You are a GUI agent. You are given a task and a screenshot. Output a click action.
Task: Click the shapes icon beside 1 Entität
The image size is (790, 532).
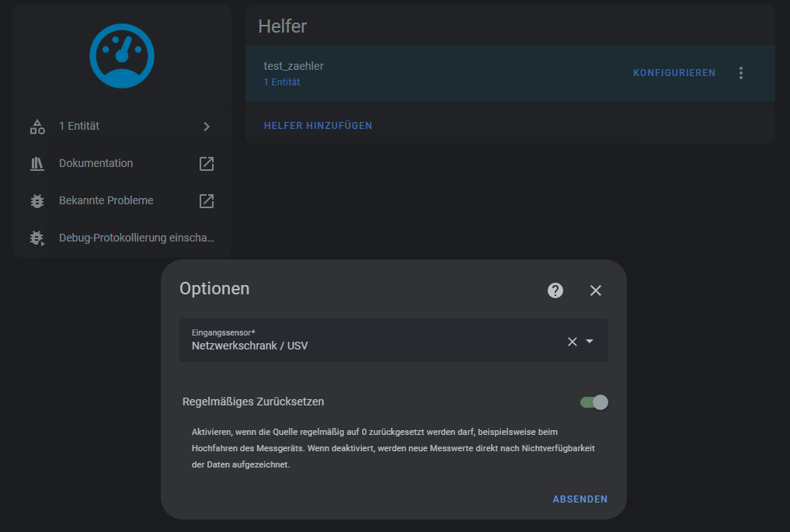[37, 126]
